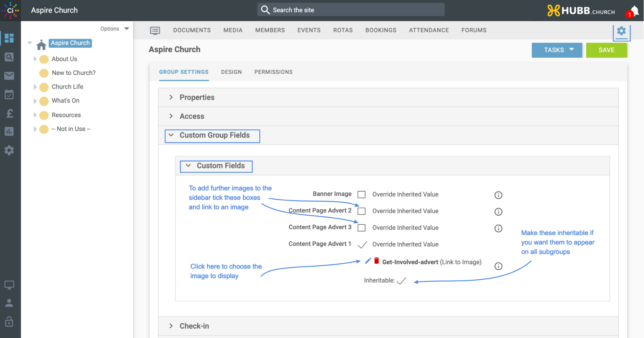Open the Forums menu
The width and height of the screenshot is (644, 338).
[x=474, y=30]
